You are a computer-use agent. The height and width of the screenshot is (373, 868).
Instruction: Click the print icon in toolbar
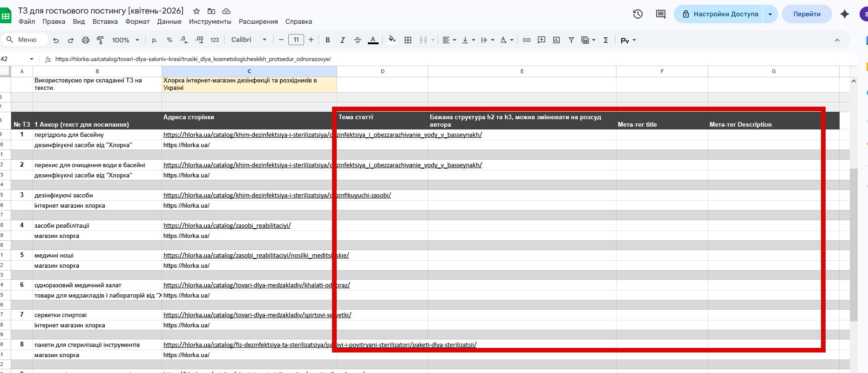point(85,40)
